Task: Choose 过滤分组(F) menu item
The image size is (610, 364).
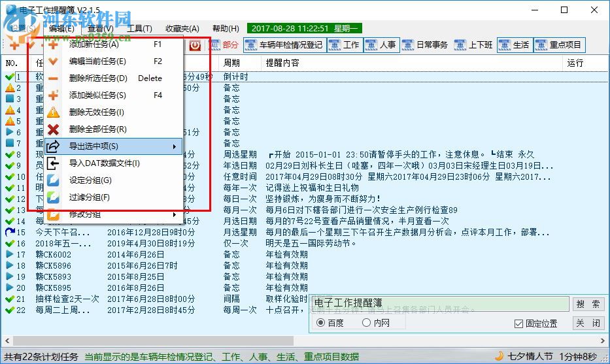Action: click(113, 197)
